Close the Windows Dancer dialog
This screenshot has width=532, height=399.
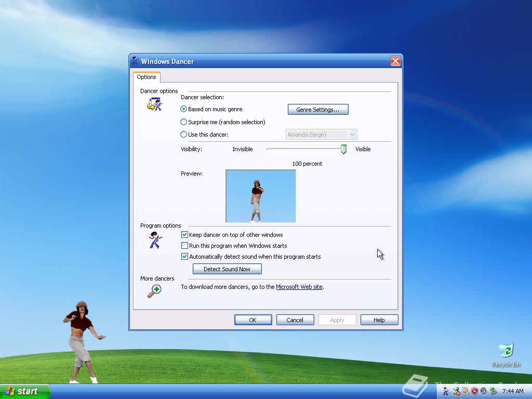coord(395,61)
